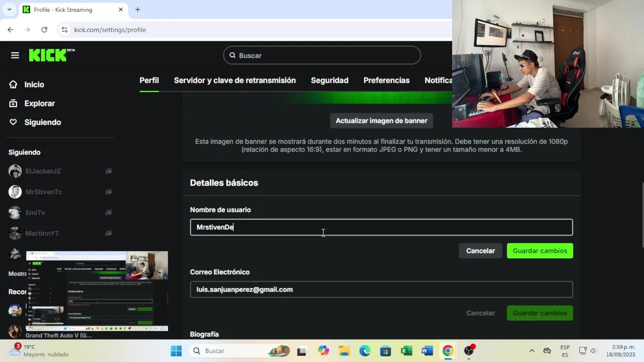Open the recording app taskbar icon

(469, 350)
